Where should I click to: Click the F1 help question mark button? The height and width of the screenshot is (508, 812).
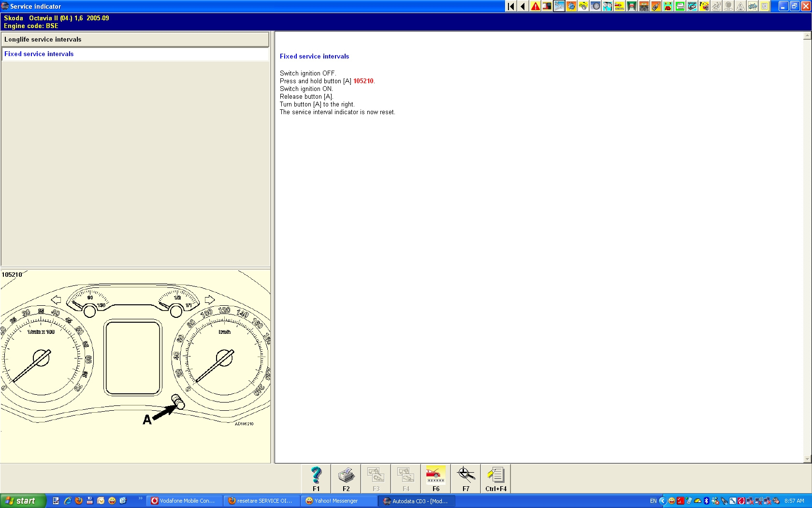316,478
